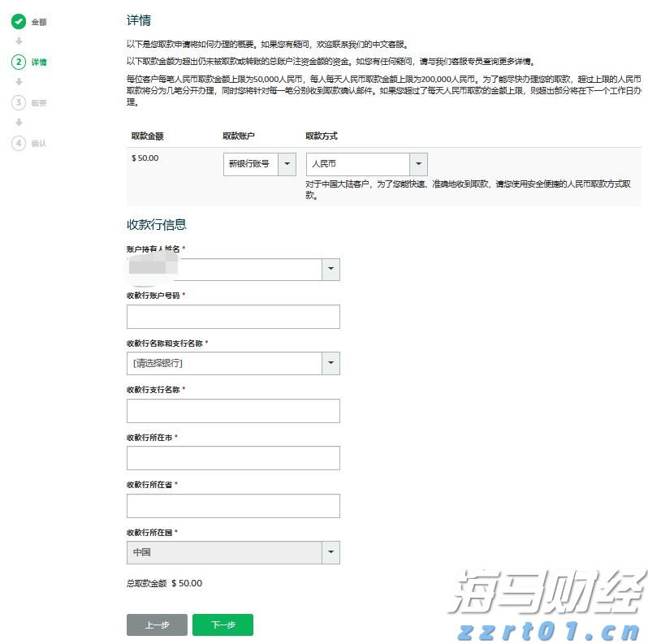Click the step 2 circle icon for 详情

[19, 62]
